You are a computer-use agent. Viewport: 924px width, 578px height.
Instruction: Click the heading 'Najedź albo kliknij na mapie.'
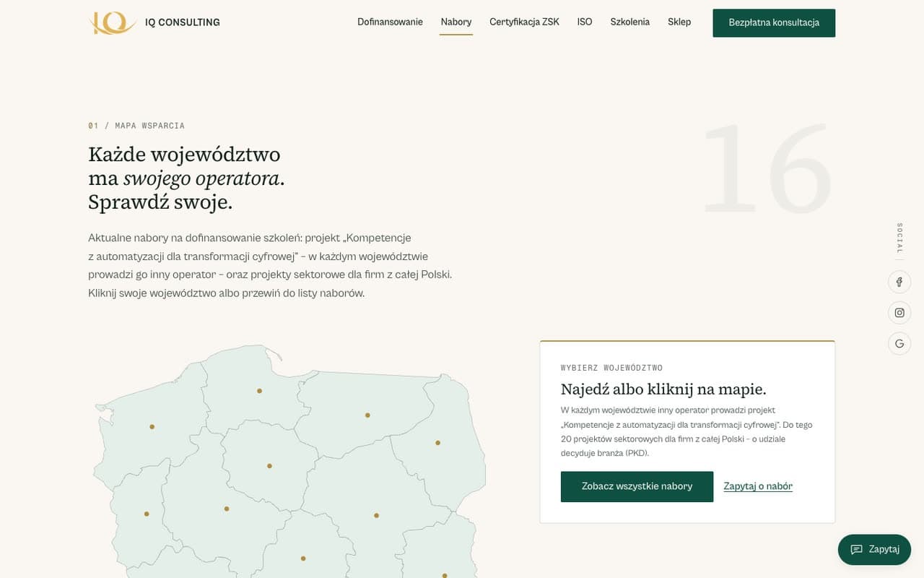[663, 389]
